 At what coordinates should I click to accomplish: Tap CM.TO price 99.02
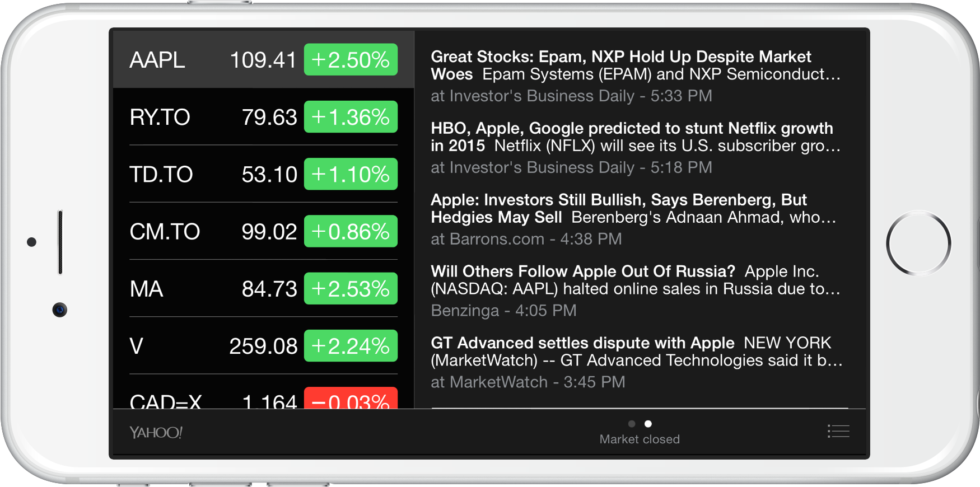pos(269,232)
